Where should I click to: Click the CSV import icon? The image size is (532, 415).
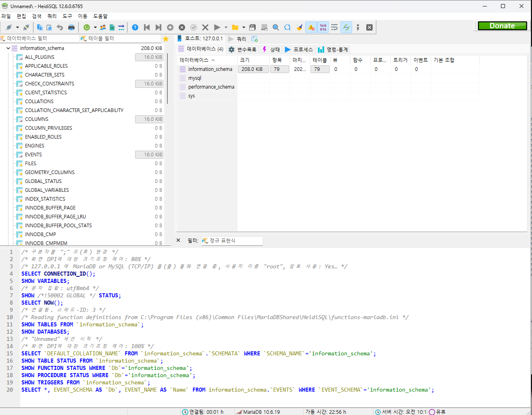tap(112, 27)
